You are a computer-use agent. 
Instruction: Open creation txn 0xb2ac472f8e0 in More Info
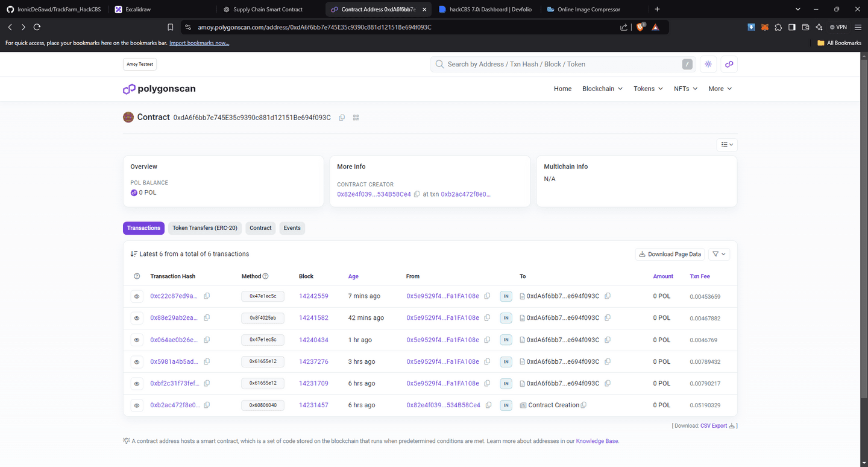point(466,194)
